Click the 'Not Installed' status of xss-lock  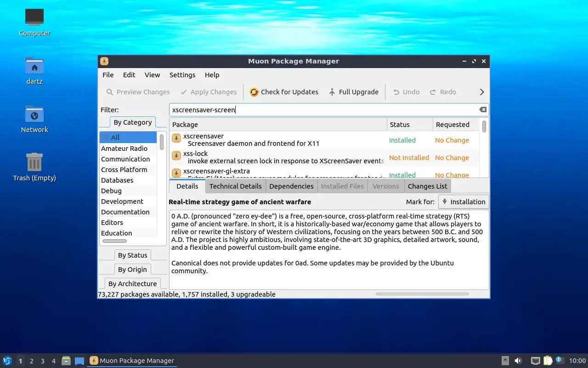(x=409, y=157)
